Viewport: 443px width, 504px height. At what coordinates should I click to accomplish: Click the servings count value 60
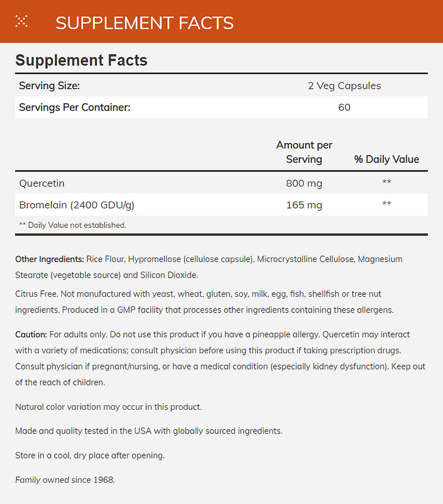click(344, 107)
